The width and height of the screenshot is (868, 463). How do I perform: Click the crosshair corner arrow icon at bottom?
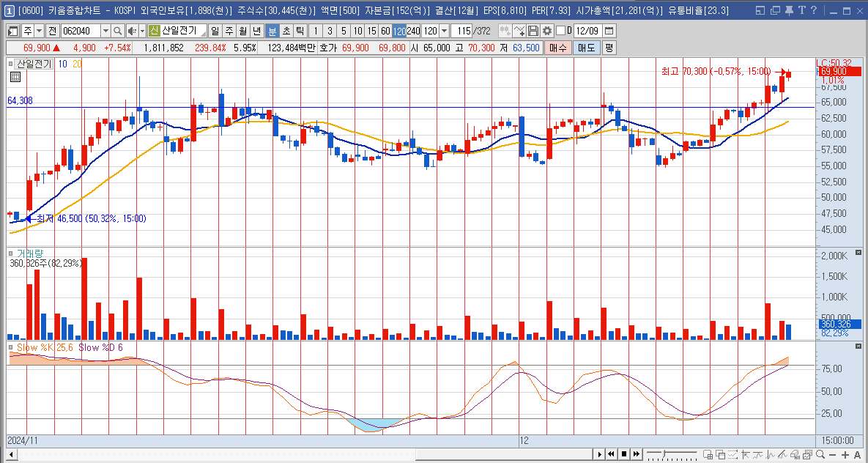746,455
